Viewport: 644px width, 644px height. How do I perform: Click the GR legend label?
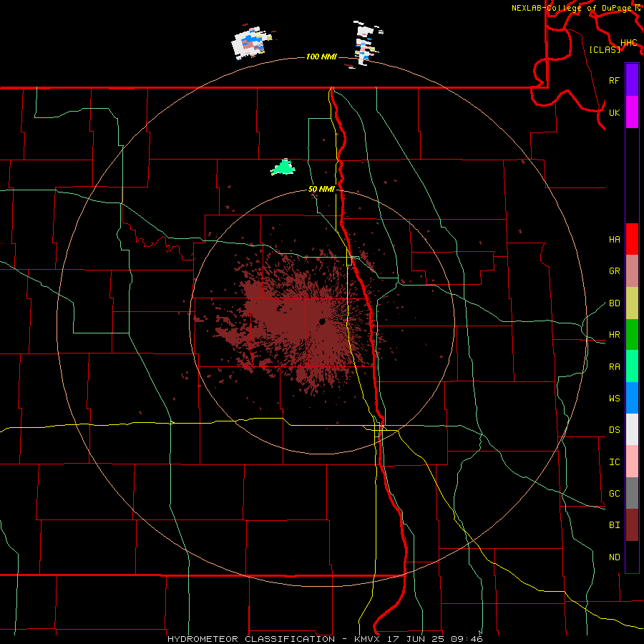(x=614, y=271)
